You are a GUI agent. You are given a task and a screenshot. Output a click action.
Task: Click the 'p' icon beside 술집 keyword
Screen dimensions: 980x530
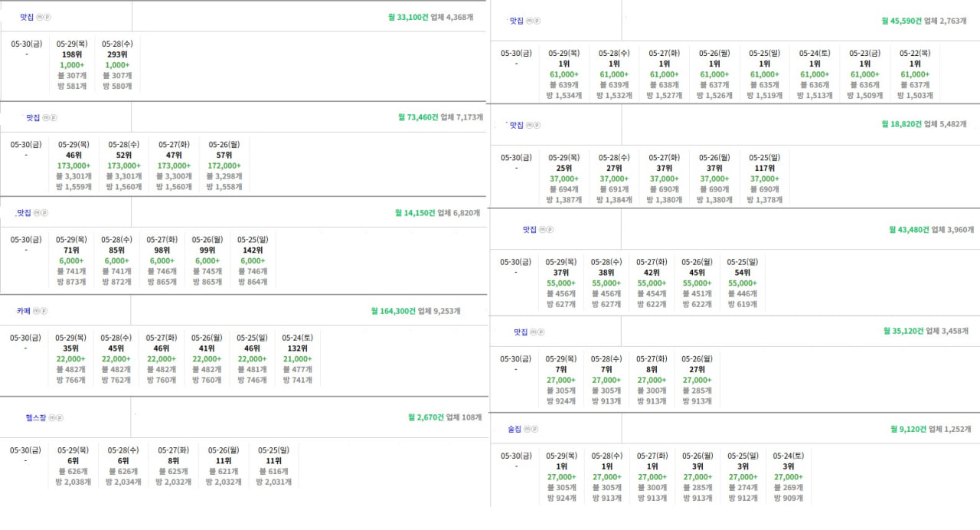(x=535, y=430)
